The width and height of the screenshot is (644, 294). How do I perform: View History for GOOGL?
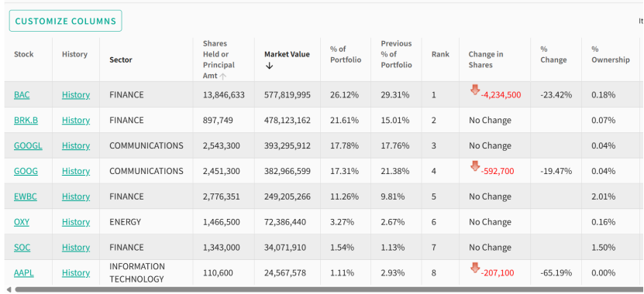pos(76,145)
